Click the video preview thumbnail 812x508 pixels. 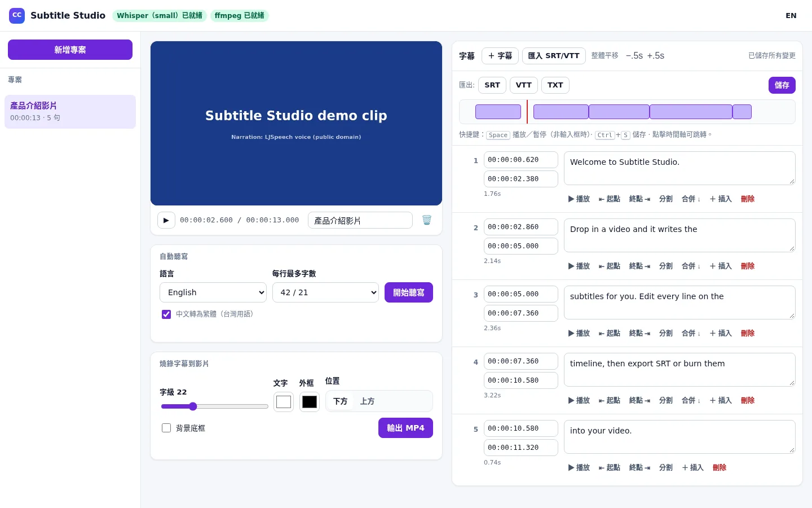(x=296, y=123)
